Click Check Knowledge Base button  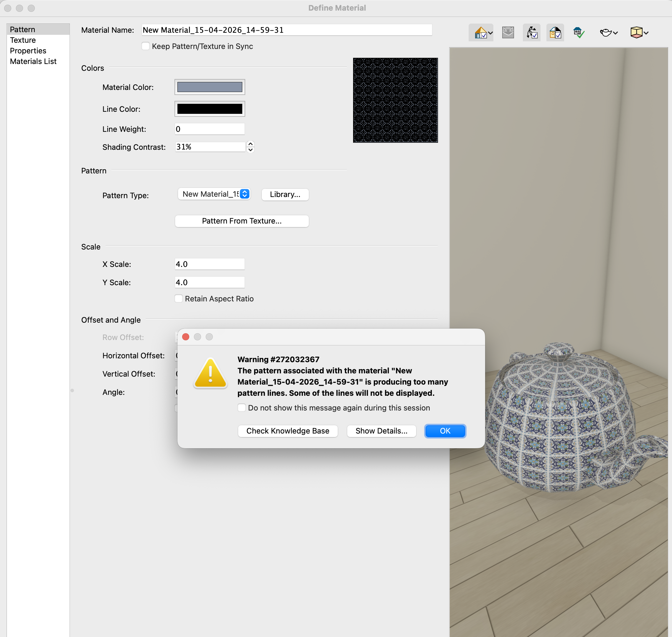click(x=287, y=431)
